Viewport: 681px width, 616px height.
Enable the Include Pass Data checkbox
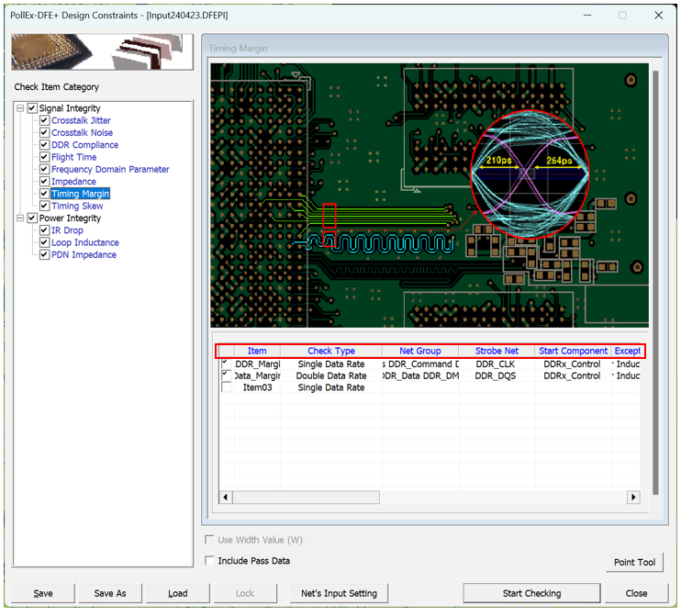point(210,561)
